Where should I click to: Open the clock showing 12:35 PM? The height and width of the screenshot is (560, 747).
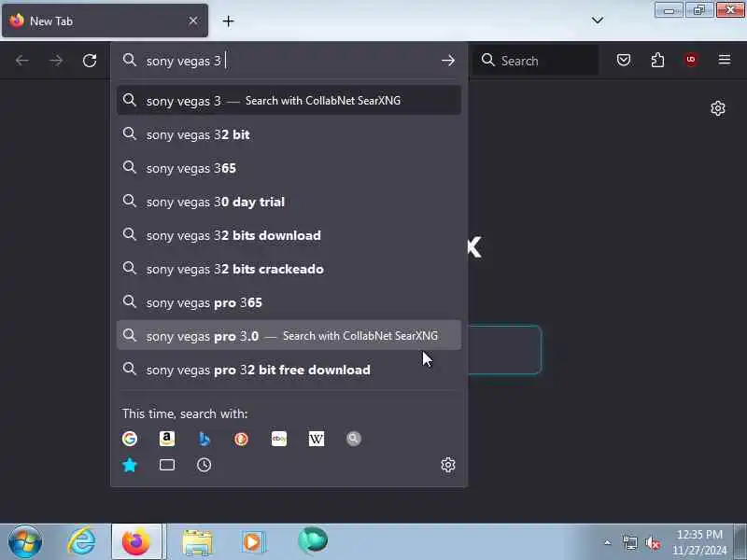(x=699, y=542)
